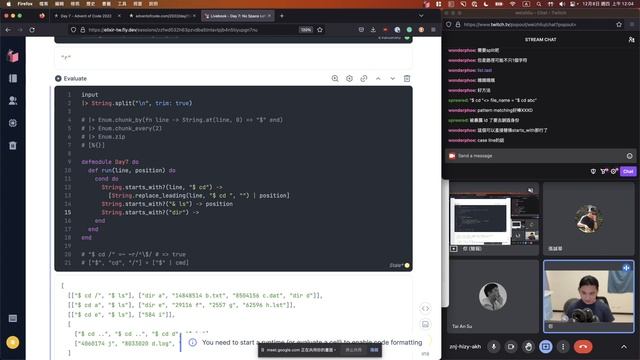Click the Send a message field in Twitch chat

pos(540,156)
